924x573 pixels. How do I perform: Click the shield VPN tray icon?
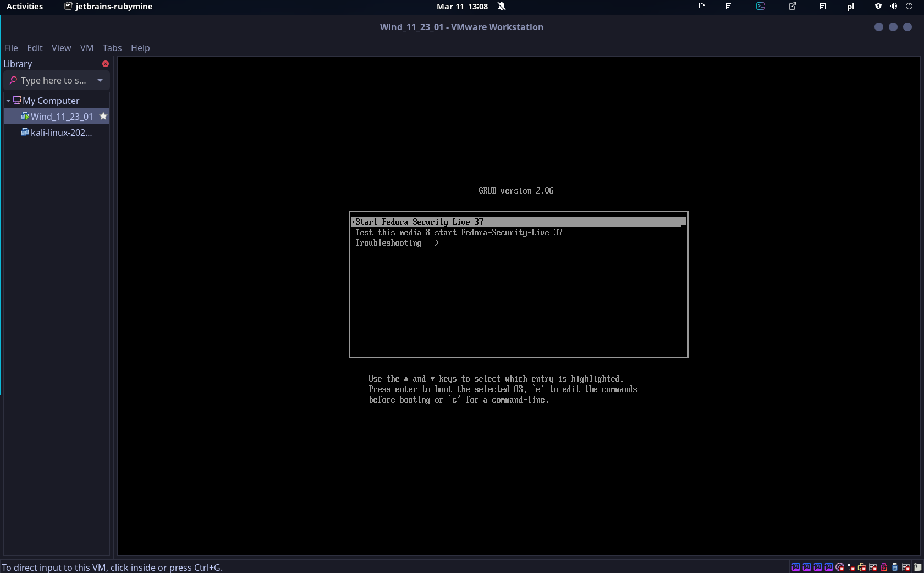coord(878,7)
